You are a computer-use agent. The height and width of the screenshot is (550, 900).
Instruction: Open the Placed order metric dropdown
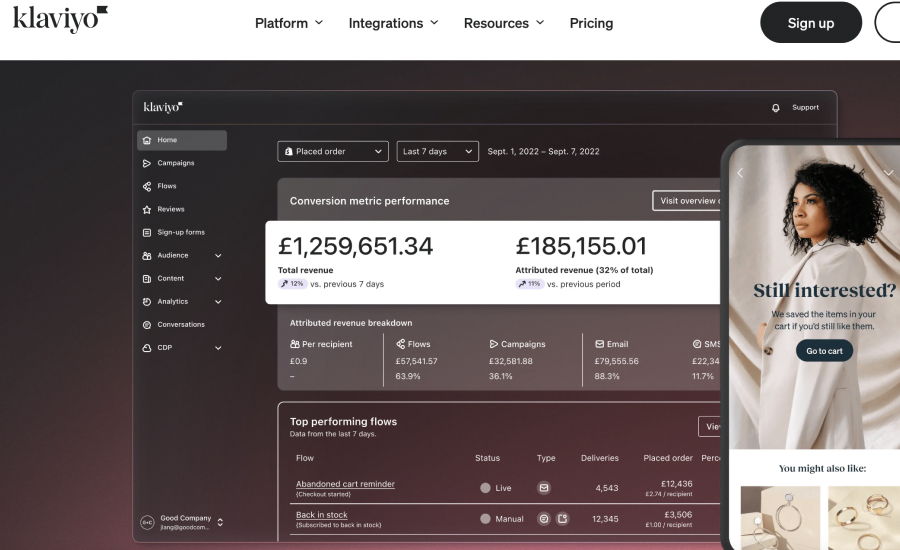[333, 152]
